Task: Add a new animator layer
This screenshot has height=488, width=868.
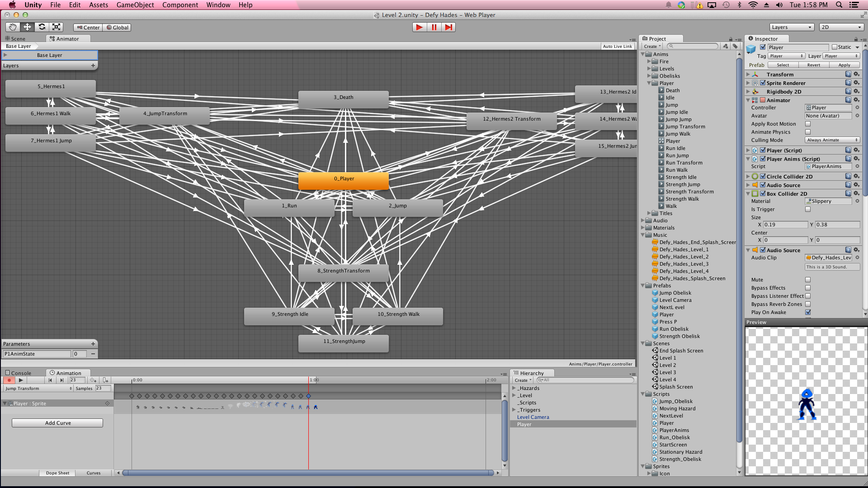Action: [x=93, y=66]
